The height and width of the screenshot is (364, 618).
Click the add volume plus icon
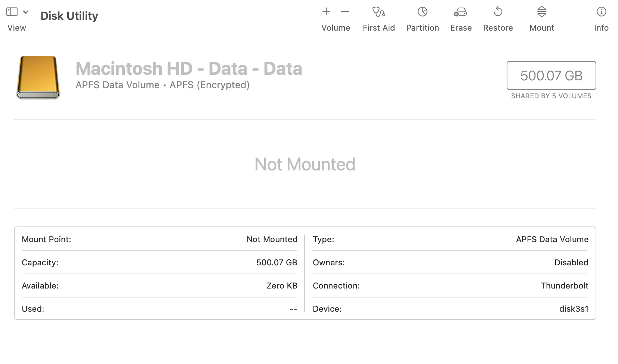pyautogui.click(x=326, y=12)
